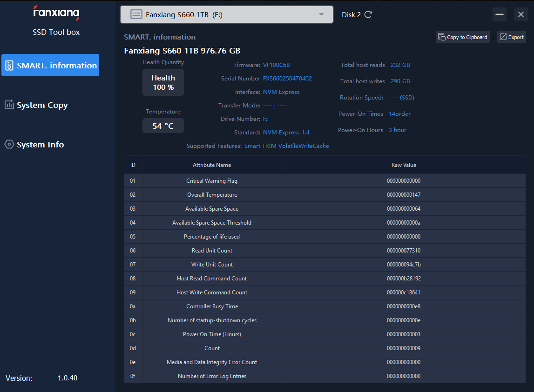Click the 54 °C temperature box

point(163,126)
